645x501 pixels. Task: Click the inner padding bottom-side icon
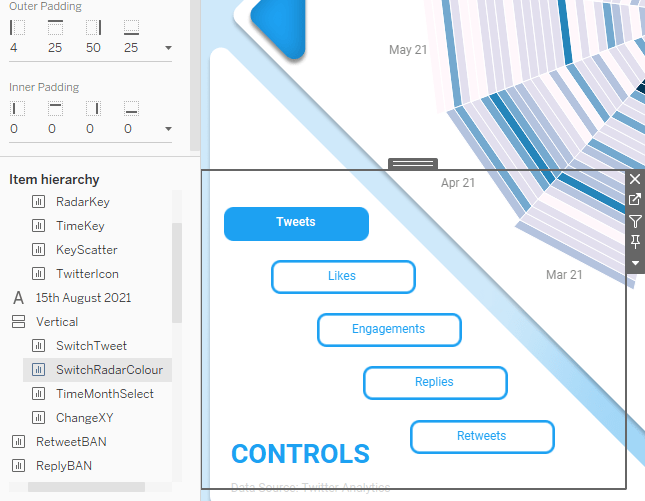[131, 108]
